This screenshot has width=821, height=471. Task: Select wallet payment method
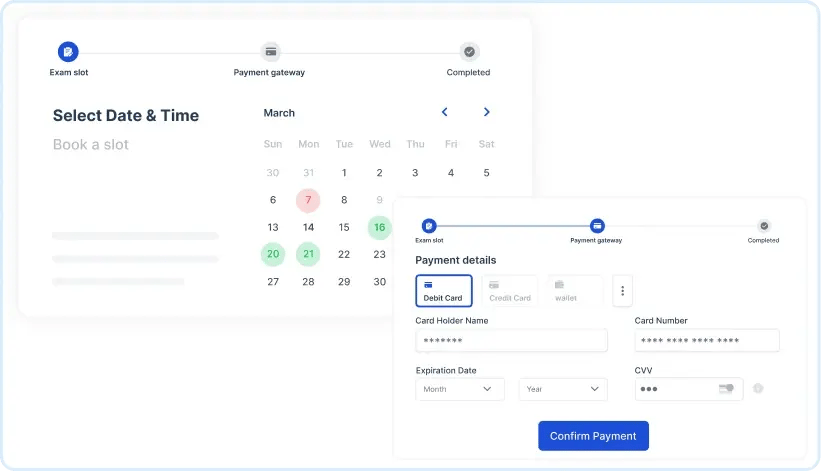click(x=575, y=290)
